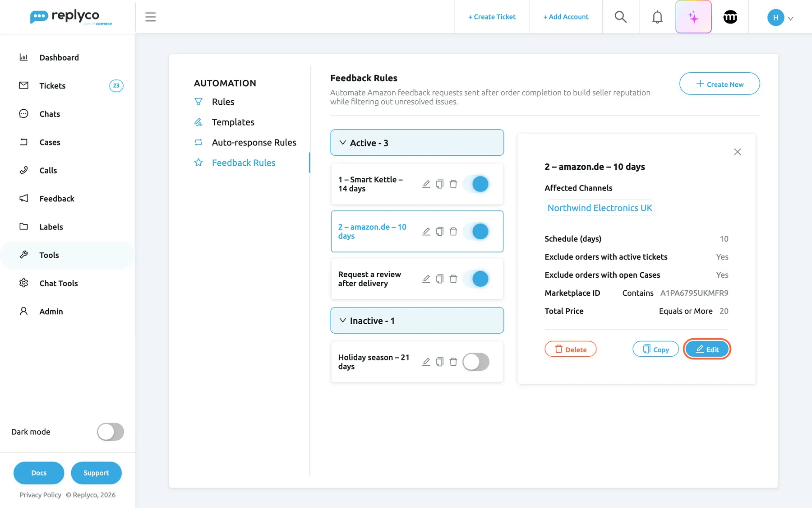
Task: Switch off Request a review after delivery
Action: [476, 279]
